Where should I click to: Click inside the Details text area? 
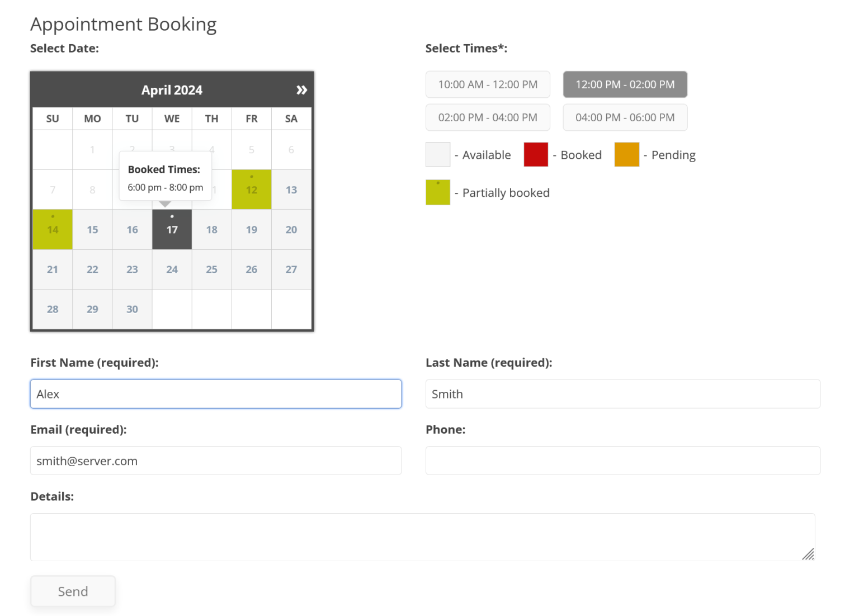[x=422, y=537]
